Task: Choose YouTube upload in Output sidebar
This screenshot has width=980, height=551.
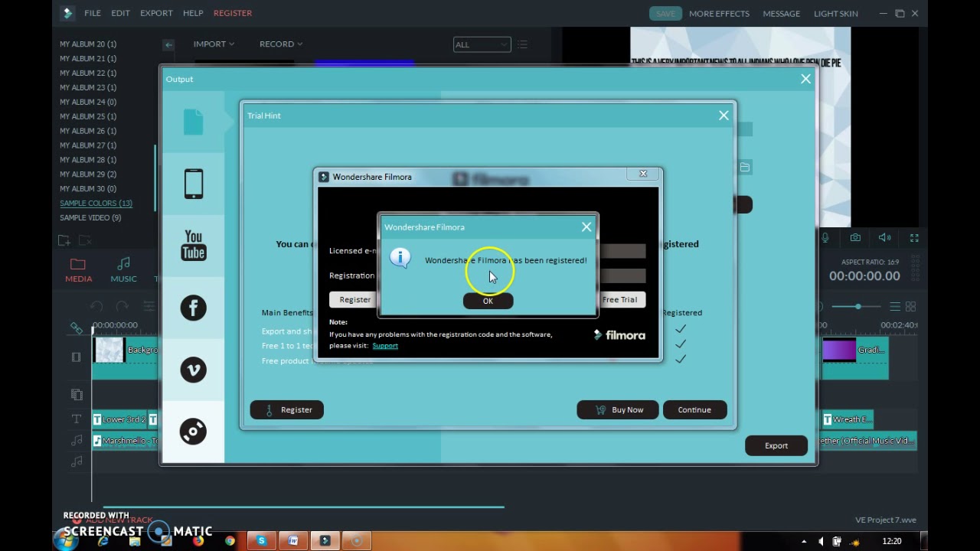Action: pyautogui.click(x=193, y=246)
